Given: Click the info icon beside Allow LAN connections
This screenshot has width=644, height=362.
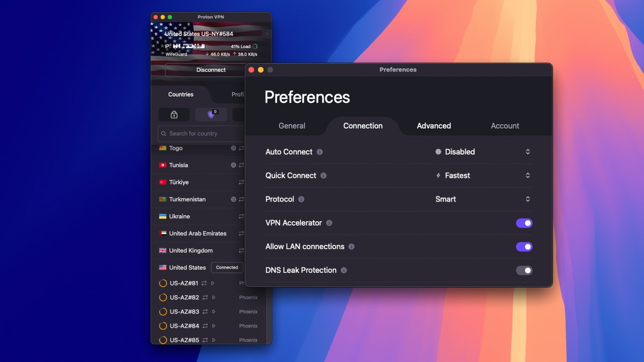Looking at the screenshot, I should [x=351, y=247].
